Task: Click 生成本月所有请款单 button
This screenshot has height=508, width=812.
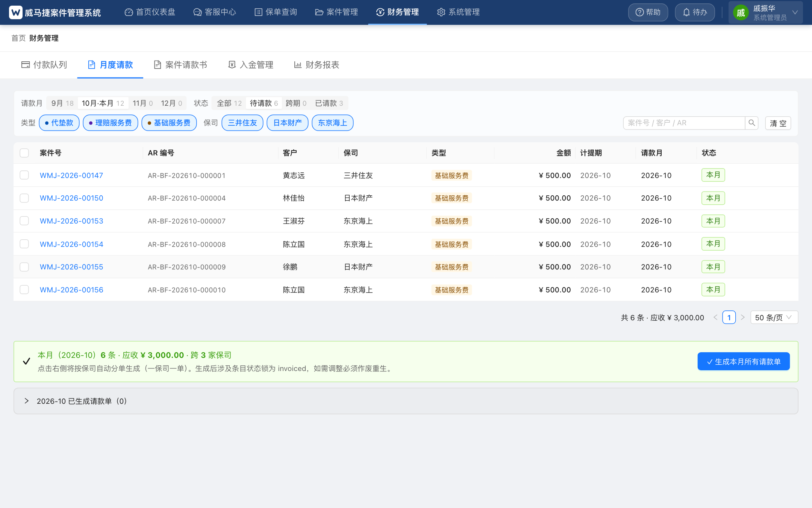Action: click(x=744, y=361)
